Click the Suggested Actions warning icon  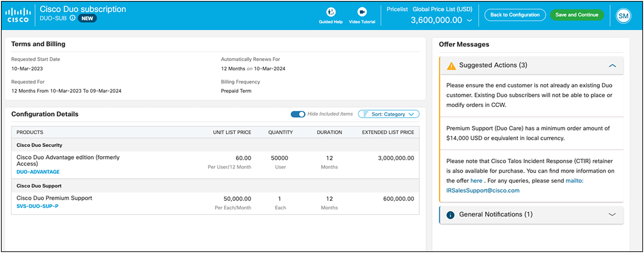click(x=451, y=66)
